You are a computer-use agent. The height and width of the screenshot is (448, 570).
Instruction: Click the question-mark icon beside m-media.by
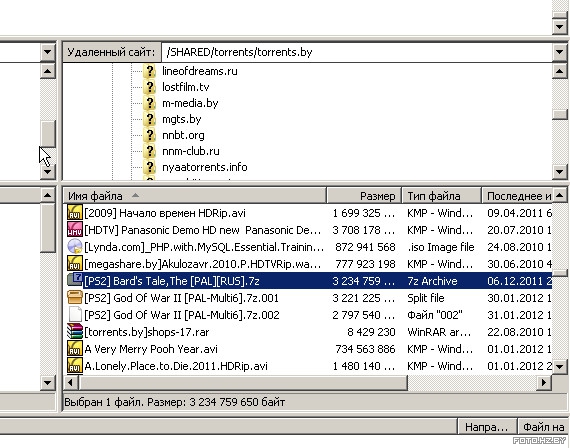(x=149, y=103)
